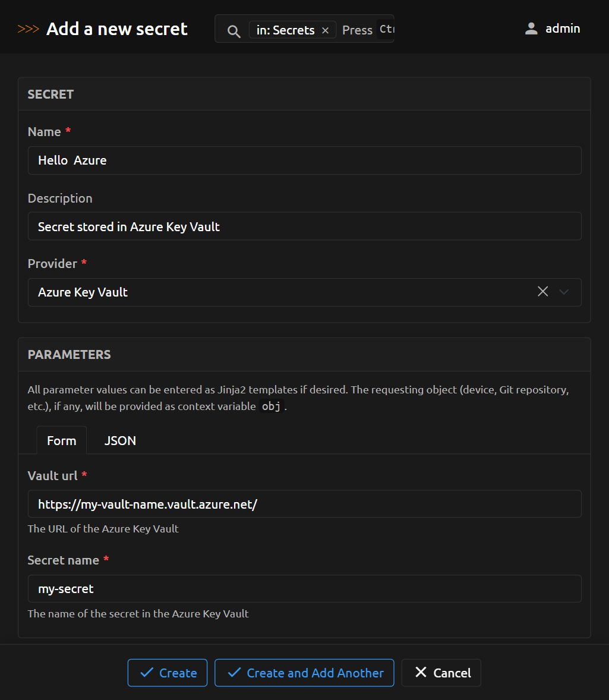The width and height of the screenshot is (609, 700).
Task: Clear the Azure Key Vault provider selection
Action: pyautogui.click(x=542, y=292)
